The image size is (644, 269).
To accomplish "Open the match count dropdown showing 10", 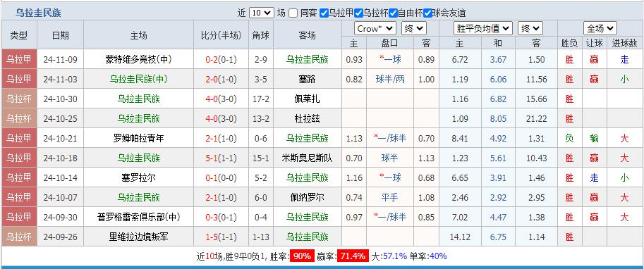I will click(x=261, y=13).
